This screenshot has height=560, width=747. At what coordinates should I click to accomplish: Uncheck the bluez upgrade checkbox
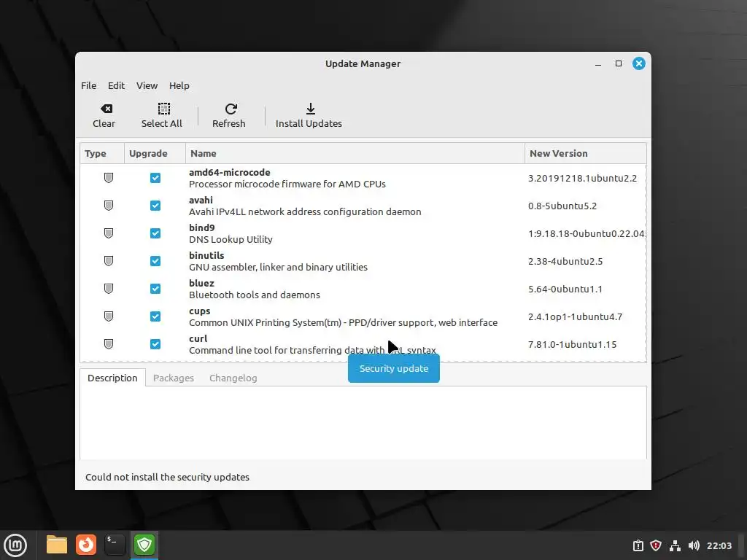pos(155,289)
